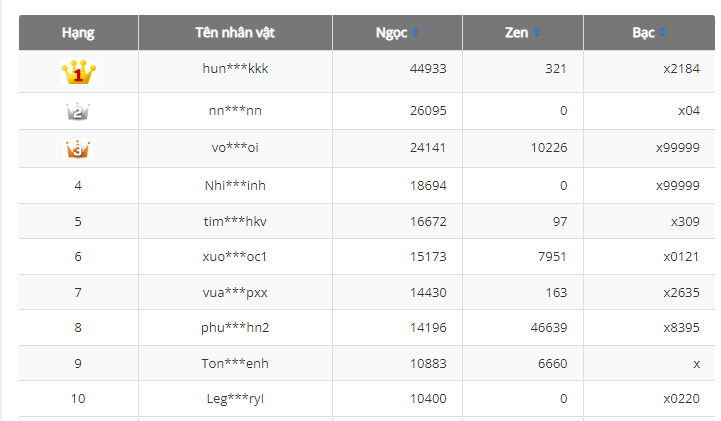Click character name Nhi***inh
The width and height of the screenshot is (721, 421).
click(x=235, y=185)
